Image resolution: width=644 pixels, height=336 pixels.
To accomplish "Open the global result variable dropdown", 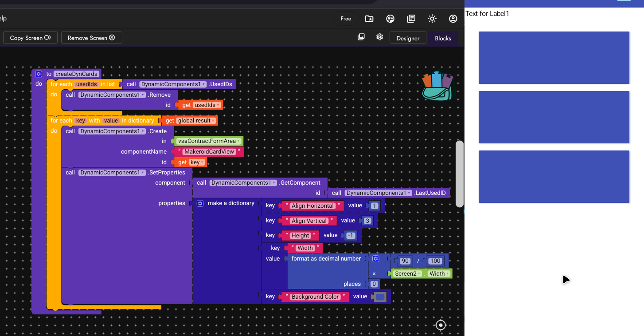I will [x=213, y=121].
